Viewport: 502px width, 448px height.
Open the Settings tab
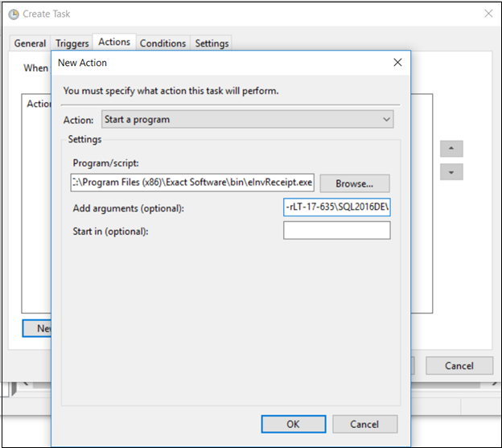pyautogui.click(x=212, y=43)
